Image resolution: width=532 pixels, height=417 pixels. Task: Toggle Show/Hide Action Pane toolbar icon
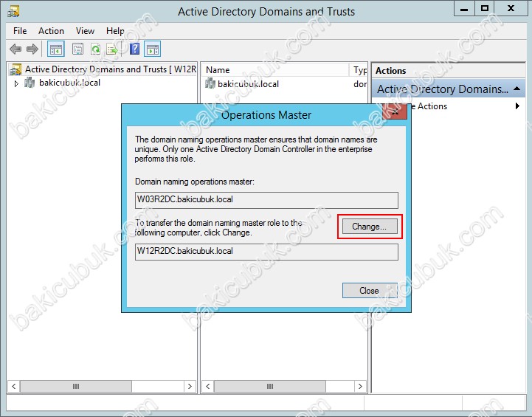click(152, 49)
